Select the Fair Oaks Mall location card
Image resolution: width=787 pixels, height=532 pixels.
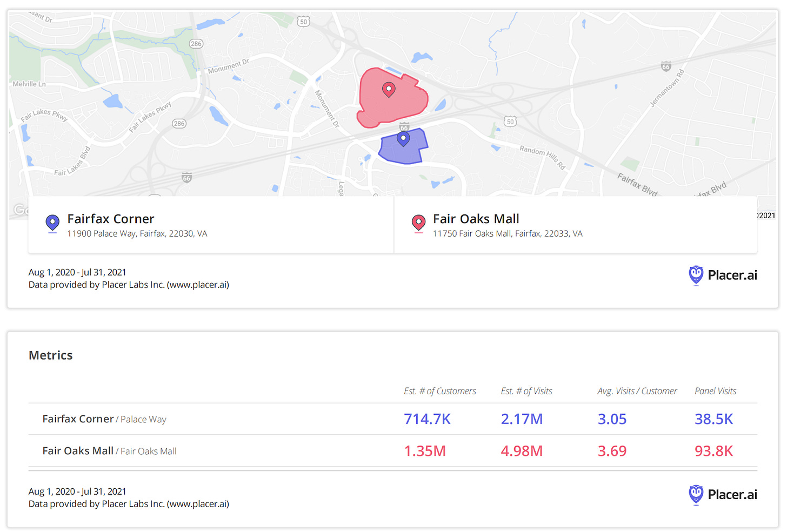[x=576, y=225]
